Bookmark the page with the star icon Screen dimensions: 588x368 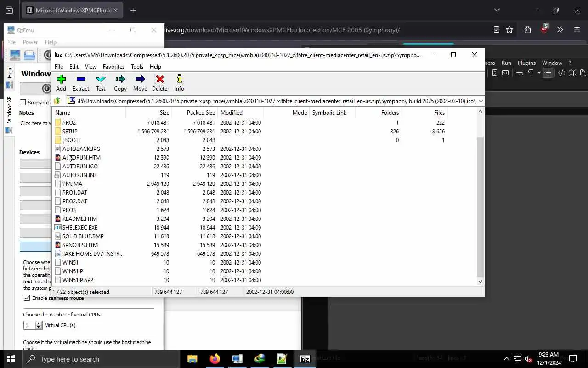tap(509, 30)
